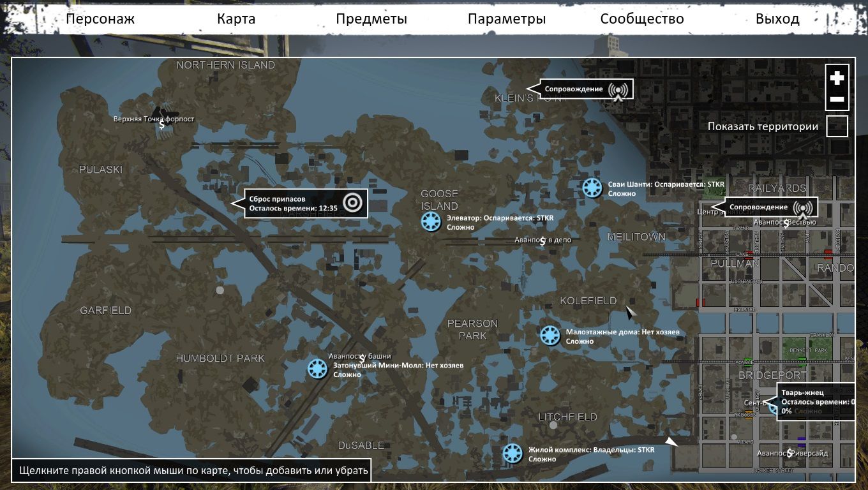
Task: Click the Затонувший Мини-Молл: Нет хозяев text
Action: point(398,366)
